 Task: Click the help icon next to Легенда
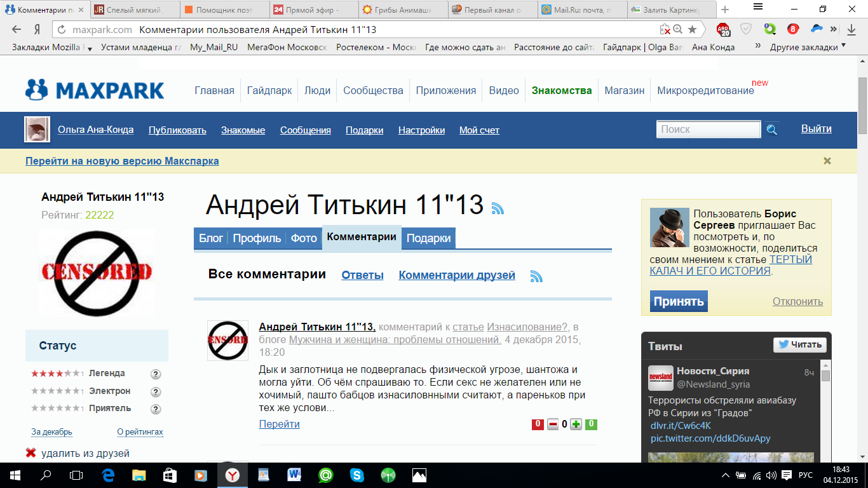[156, 374]
